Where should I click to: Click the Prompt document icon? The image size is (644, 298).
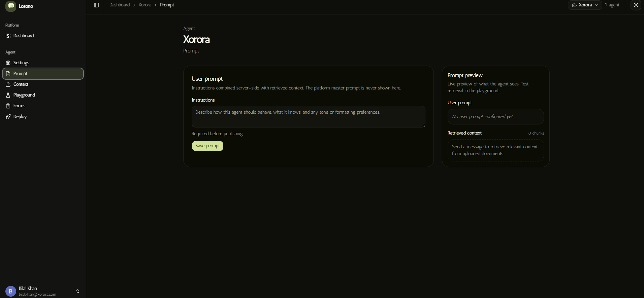(8, 74)
